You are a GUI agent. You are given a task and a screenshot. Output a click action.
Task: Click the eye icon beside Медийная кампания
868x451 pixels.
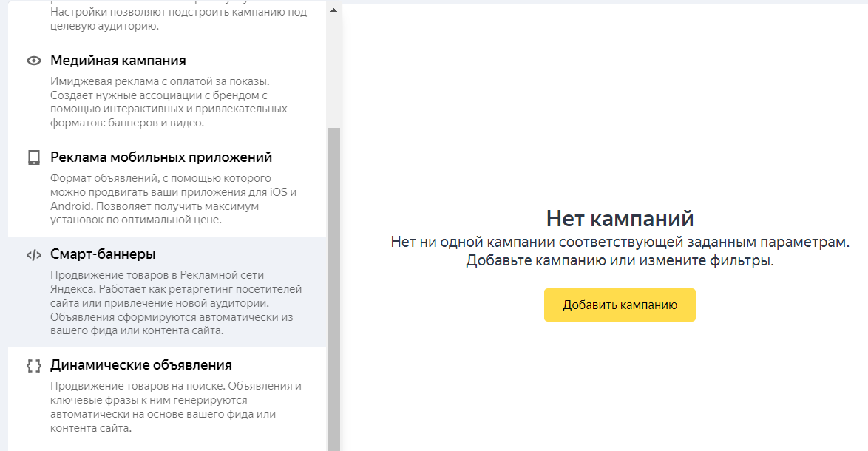33,61
